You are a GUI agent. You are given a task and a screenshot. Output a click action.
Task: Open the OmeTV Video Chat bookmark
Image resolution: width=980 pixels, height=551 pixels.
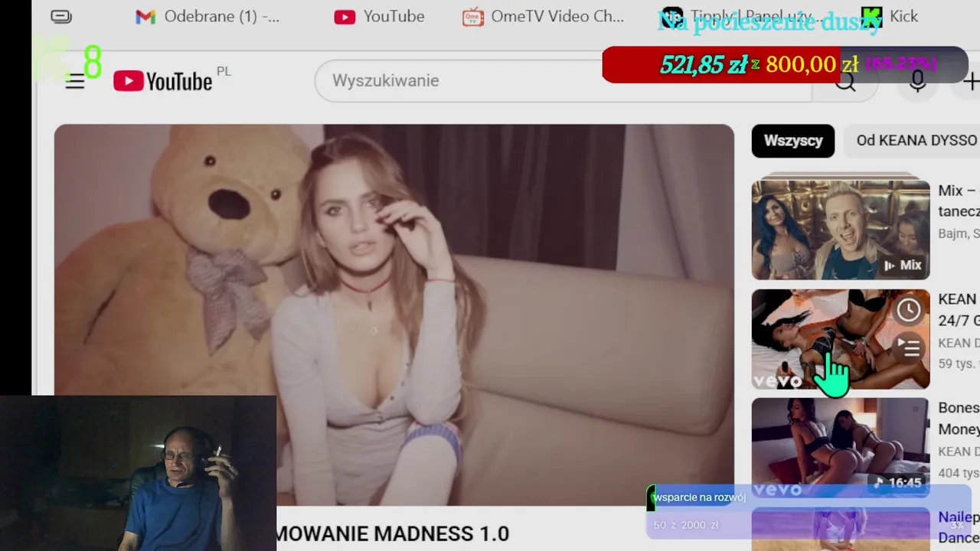(x=544, y=16)
